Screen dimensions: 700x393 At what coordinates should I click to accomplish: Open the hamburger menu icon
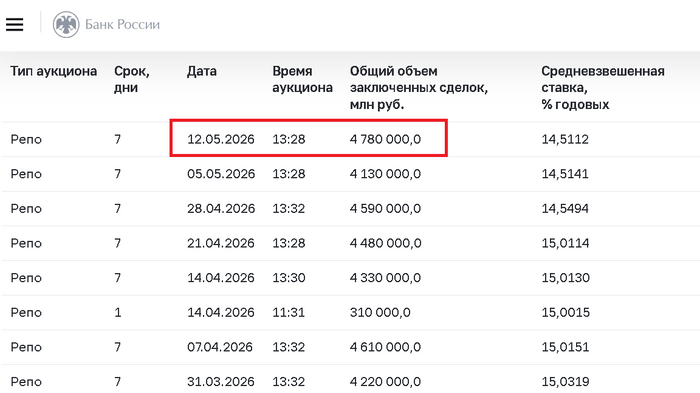click(14, 24)
